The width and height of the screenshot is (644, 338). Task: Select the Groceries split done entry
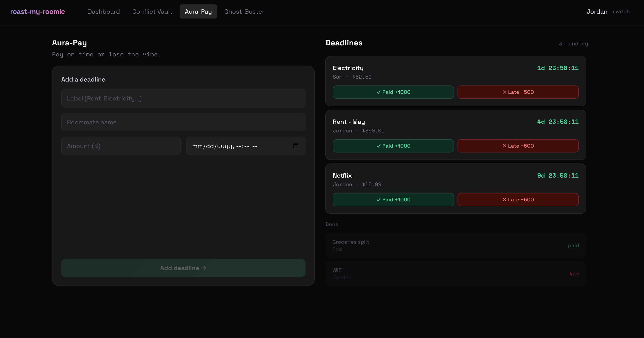(x=455, y=245)
